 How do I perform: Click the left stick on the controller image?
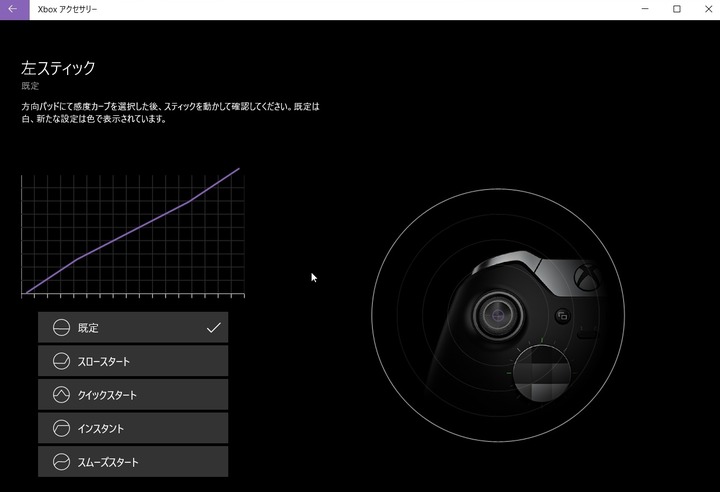[498, 315]
